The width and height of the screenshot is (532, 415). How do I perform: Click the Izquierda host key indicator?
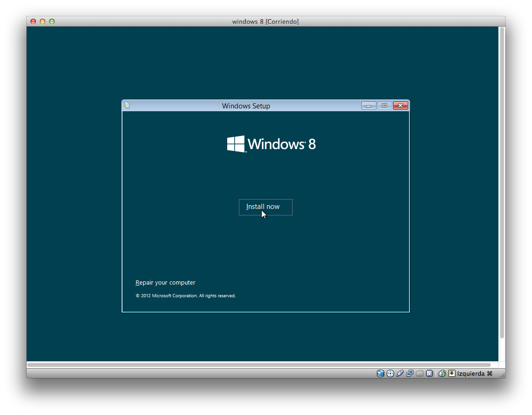(471, 373)
